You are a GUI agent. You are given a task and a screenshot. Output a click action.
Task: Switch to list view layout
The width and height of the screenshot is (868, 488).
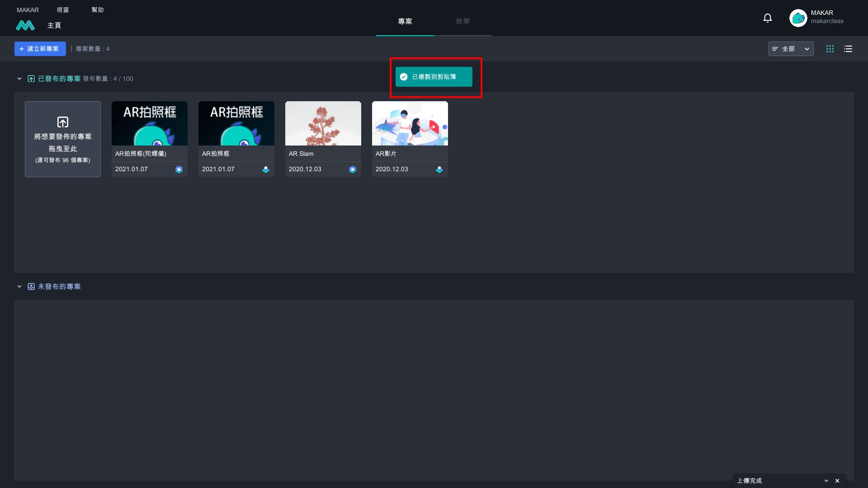point(848,49)
